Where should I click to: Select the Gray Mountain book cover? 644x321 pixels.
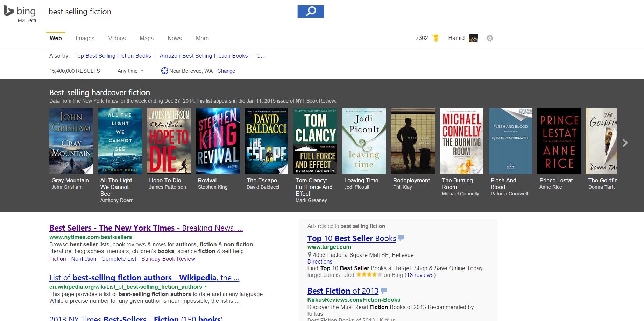tap(71, 141)
